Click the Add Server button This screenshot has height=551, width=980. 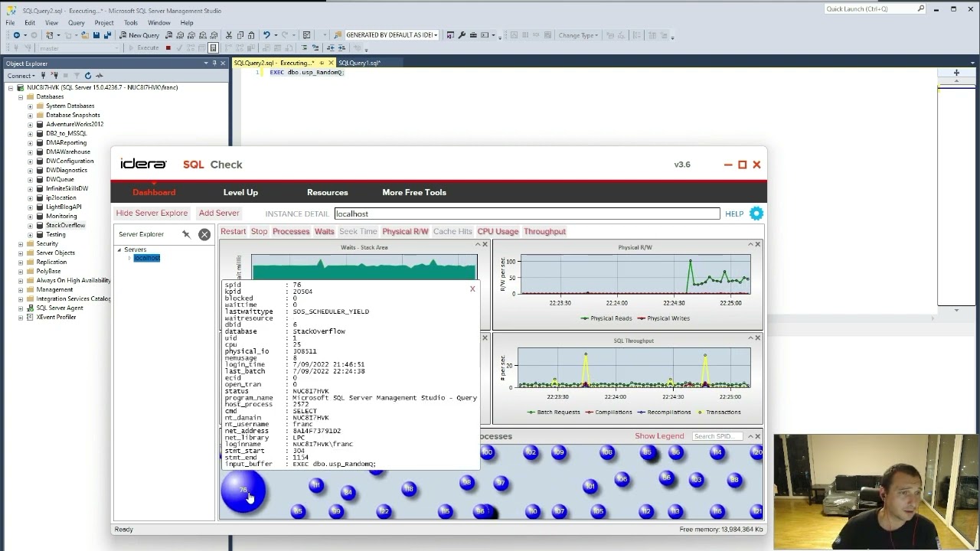[x=219, y=213]
